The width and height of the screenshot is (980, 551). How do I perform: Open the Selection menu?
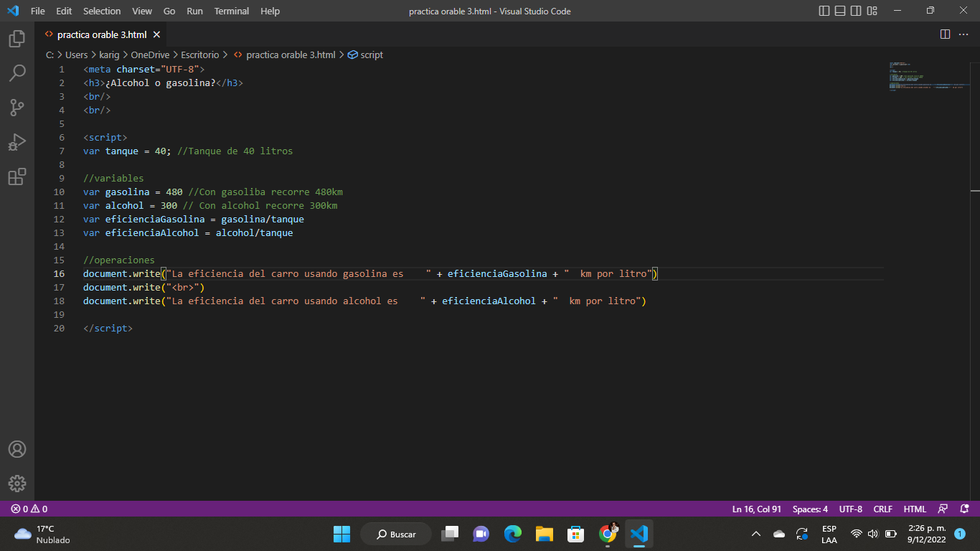click(102, 11)
